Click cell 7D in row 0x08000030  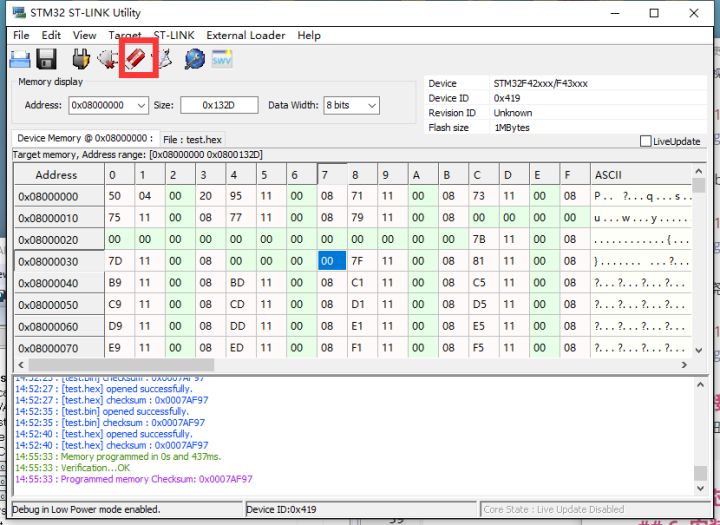[x=119, y=261]
